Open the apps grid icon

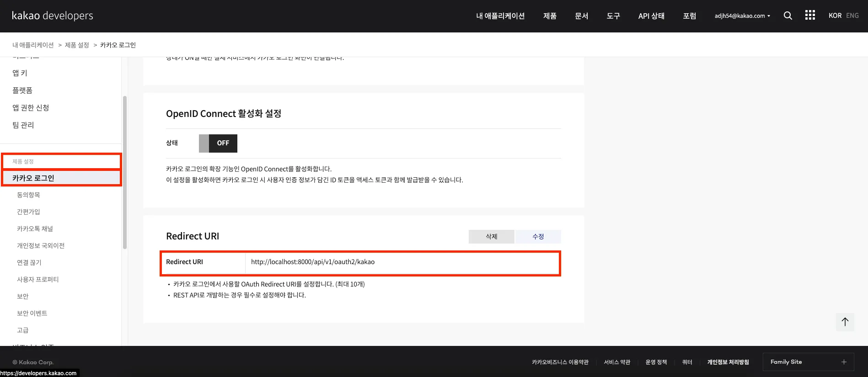coord(810,15)
